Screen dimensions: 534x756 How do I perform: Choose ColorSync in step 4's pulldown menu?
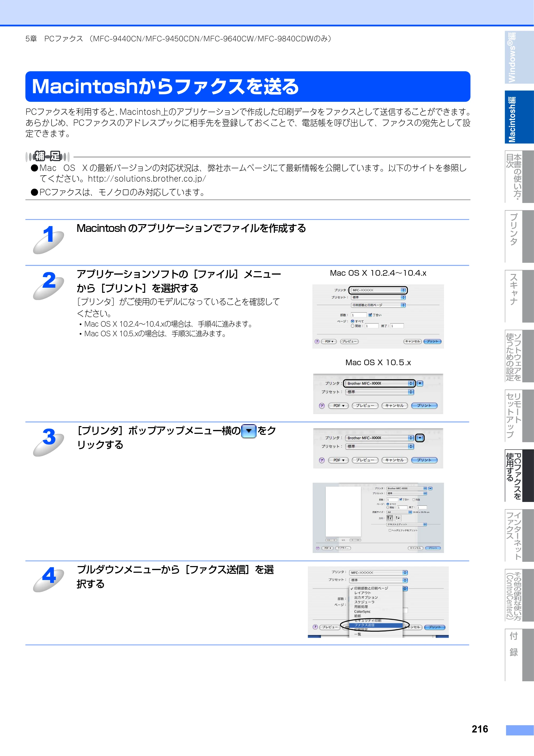pyautogui.click(x=375, y=611)
